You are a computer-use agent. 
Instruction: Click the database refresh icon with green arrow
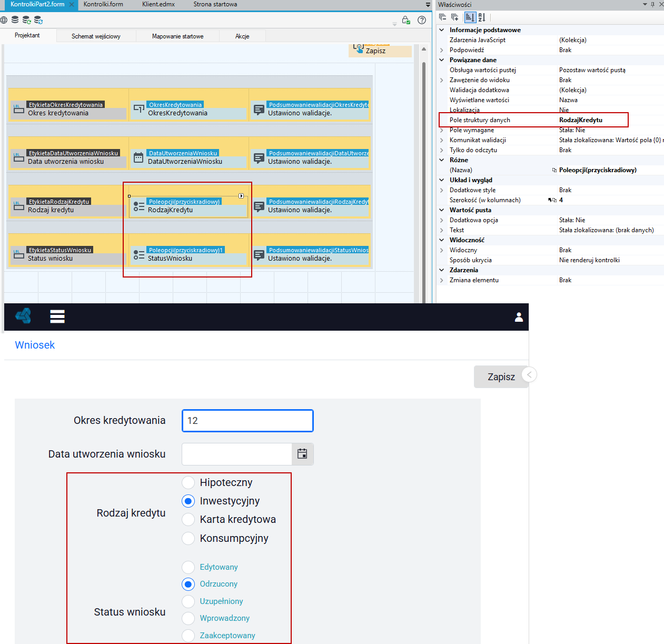click(26, 20)
